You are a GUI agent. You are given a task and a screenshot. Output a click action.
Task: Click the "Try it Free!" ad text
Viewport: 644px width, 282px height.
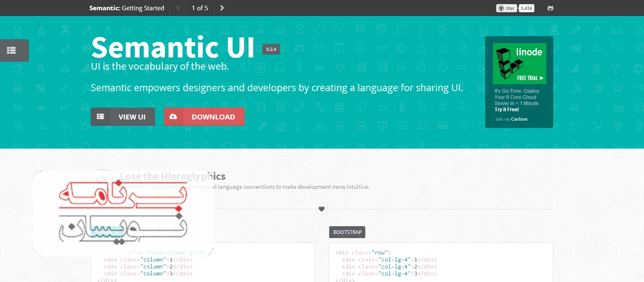(506, 110)
